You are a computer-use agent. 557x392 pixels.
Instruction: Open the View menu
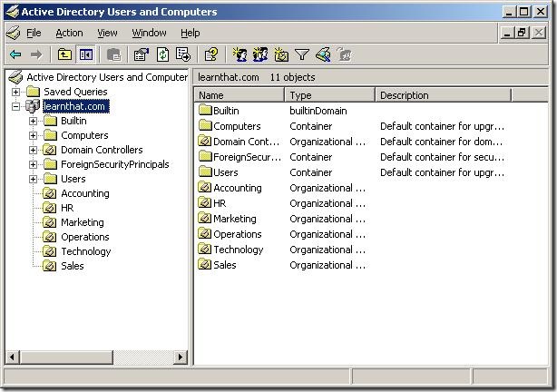tap(107, 33)
